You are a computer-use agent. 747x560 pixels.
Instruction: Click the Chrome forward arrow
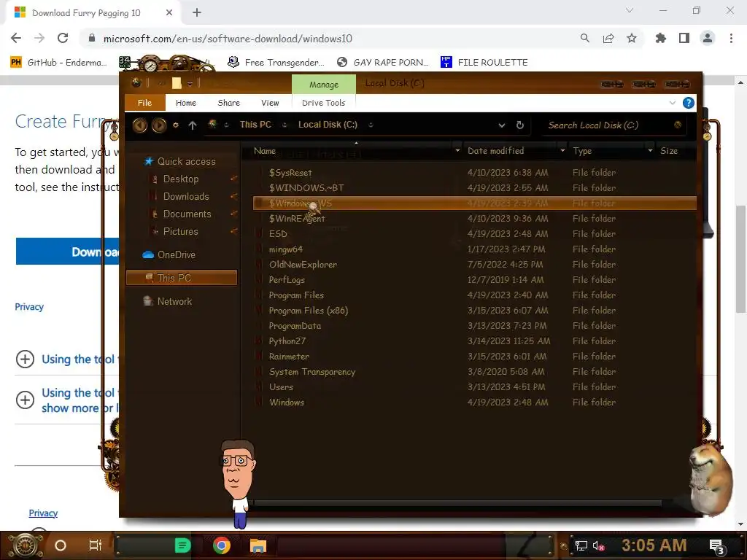click(x=39, y=39)
